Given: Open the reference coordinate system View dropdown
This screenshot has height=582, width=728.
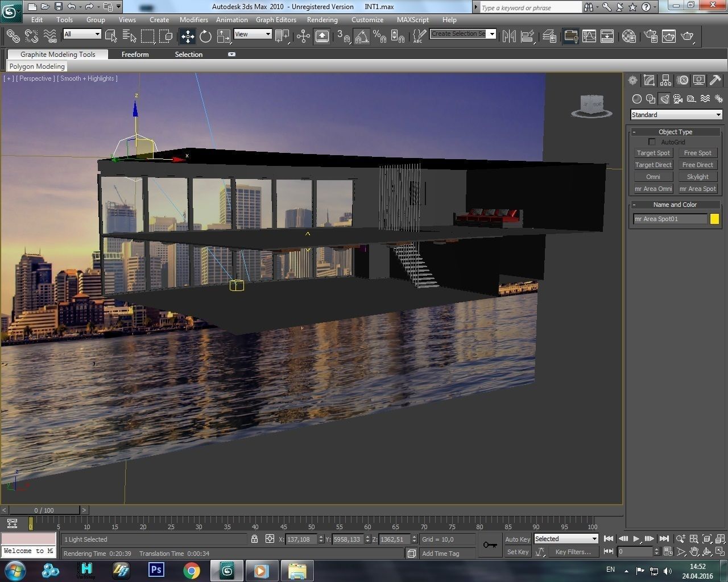Looking at the screenshot, I should pyautogui.click(x=253, y=34).
